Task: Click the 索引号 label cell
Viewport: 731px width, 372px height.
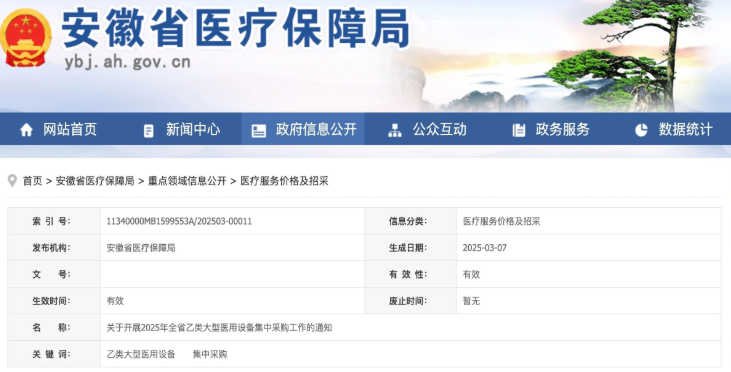Action: (x=54, y=221)
